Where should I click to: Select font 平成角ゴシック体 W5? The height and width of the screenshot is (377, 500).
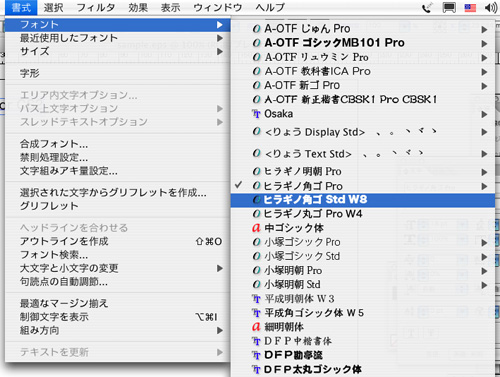(x=363, y=313)
